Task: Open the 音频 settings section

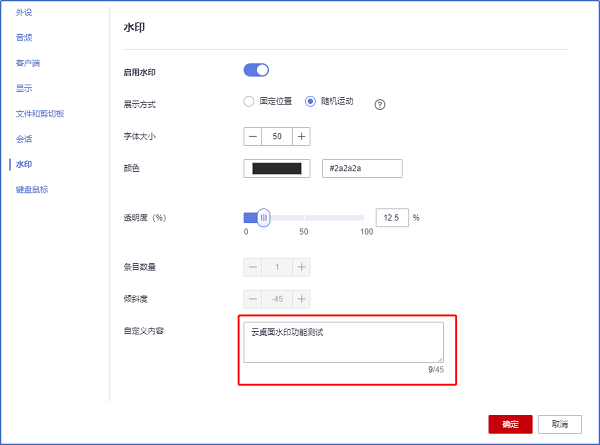Action: [23, 38]
